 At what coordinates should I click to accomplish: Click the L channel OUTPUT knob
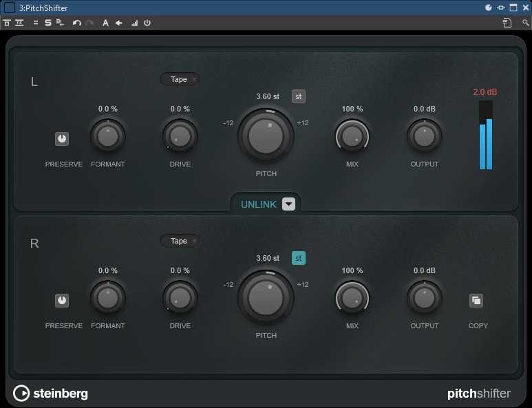(425, 137)
